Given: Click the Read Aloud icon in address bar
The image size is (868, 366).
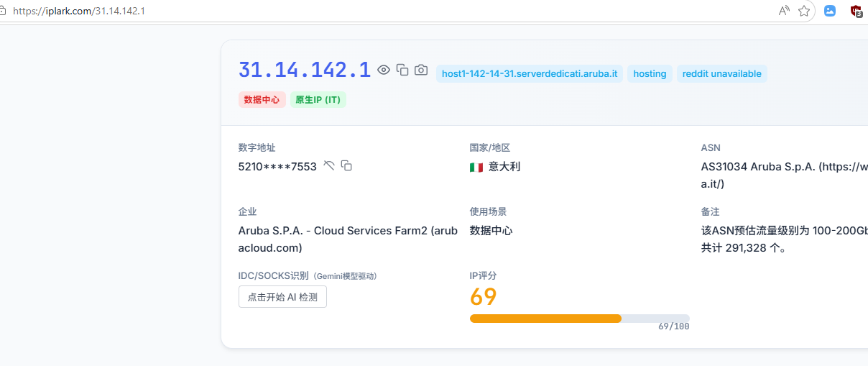Looking at the screenshot, I should coord(784,11).
